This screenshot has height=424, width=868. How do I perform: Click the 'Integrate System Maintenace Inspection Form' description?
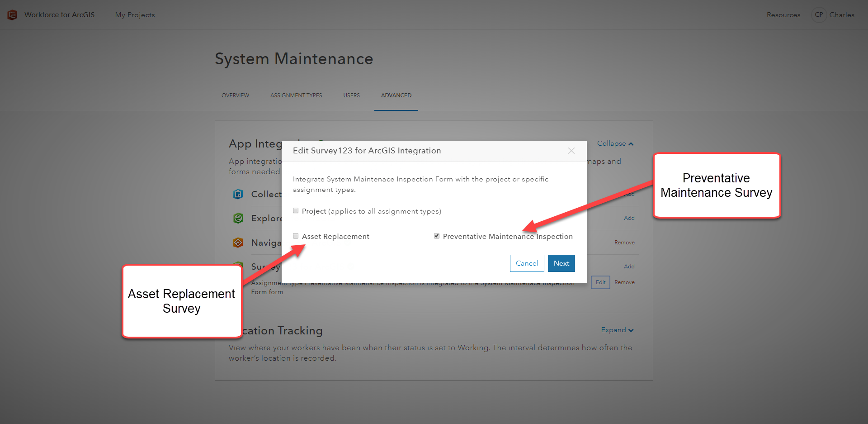420,184
